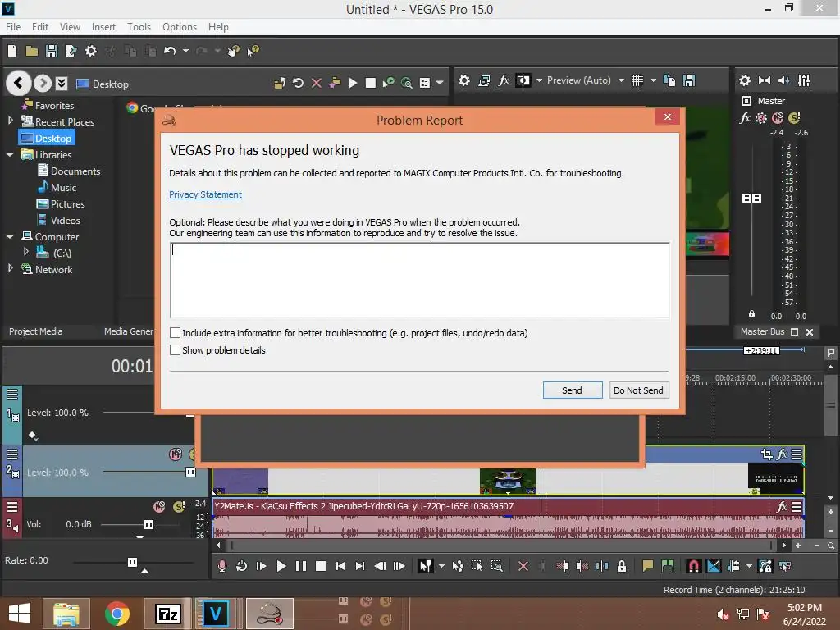Viewport: 840px width, 630px height.
Task: Open the undo history dropdown arrow
Action: [x=186, y=51]
